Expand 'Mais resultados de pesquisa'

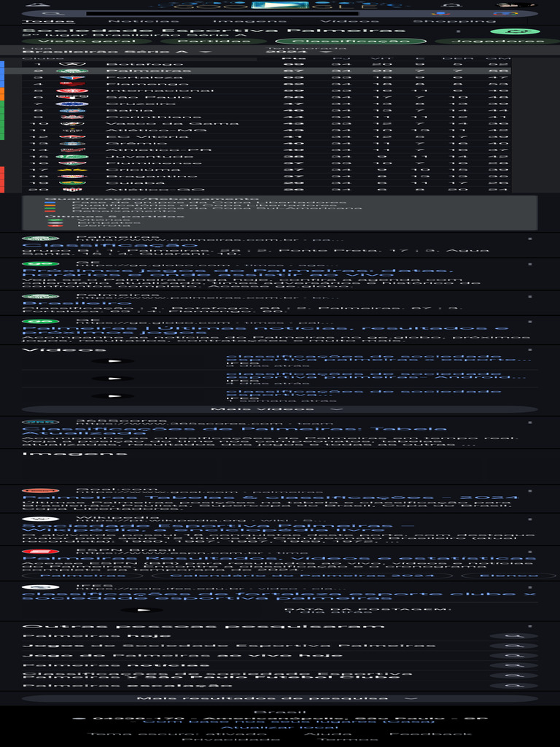pyautogui.click(x=279, y=698)
